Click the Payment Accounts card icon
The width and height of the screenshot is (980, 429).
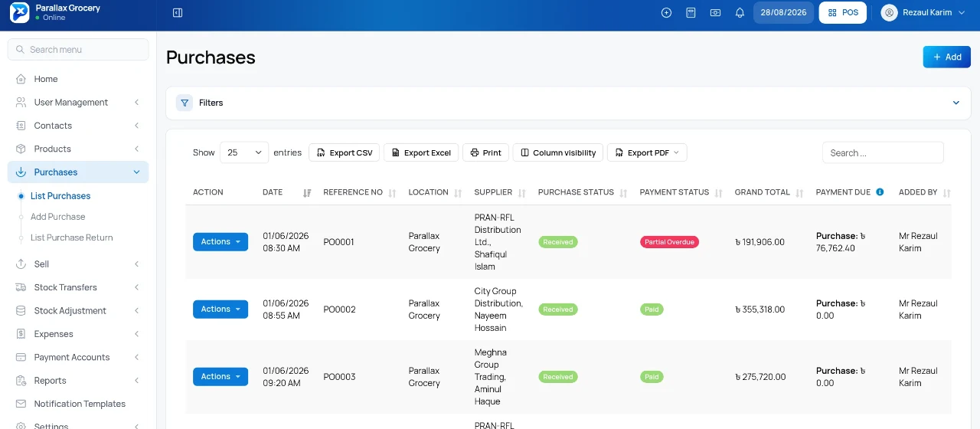tap(21, 358)
